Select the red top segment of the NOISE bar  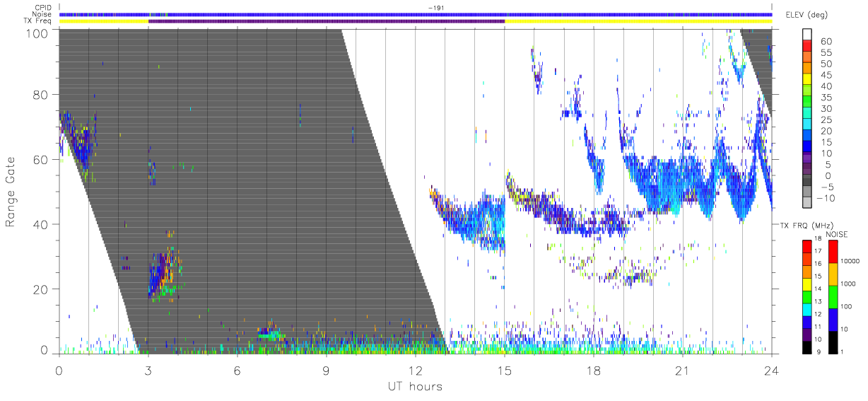(833, 251)
